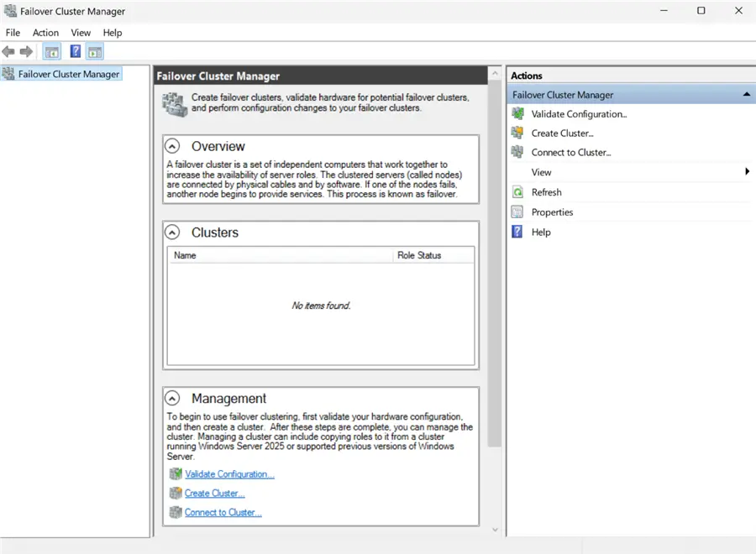The image size is (756, 554).
Task: Click the Create Cluster icon in the Actions pane
Action: coord(517,133)
